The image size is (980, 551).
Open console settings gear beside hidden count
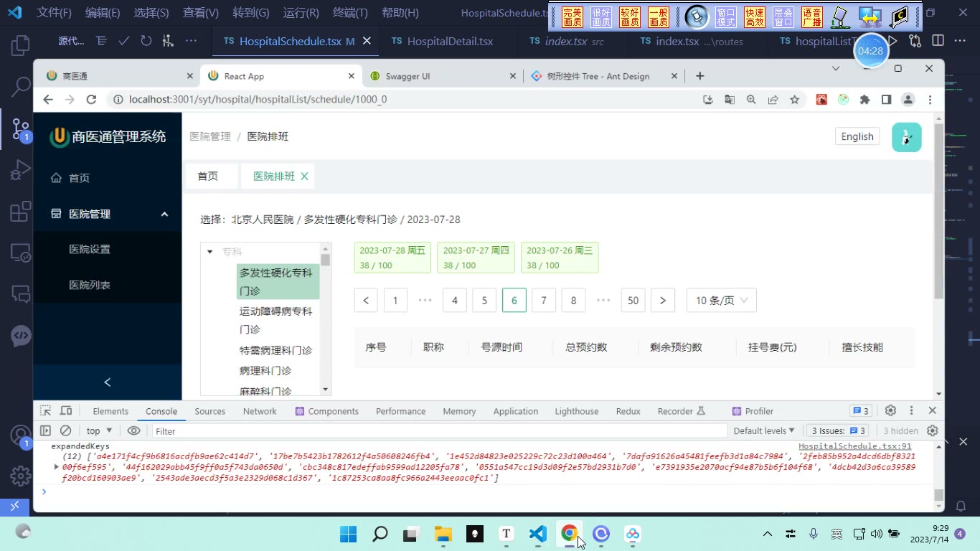pyautogui.click(x=932, y=430)
